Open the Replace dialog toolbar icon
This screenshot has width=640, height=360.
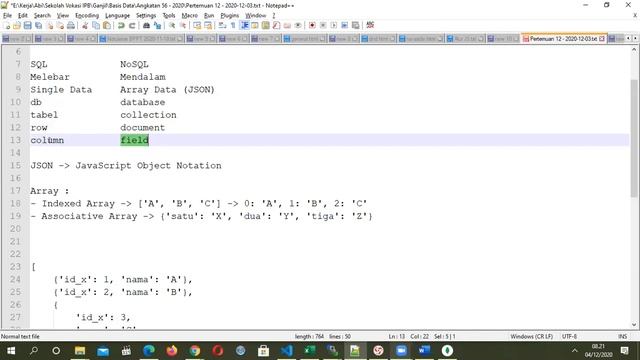tap(157, 25)
